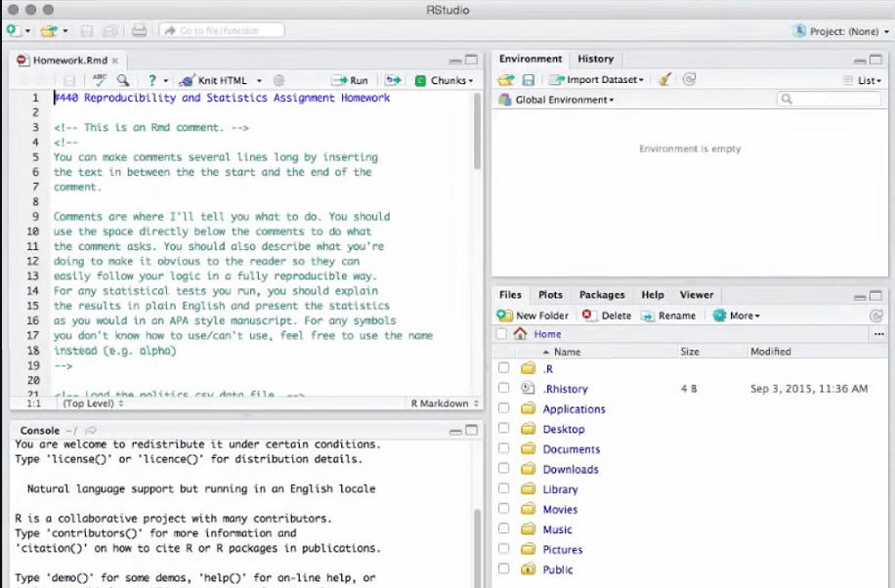Image resolution: width=895 pixels, height=588 pixels.
Task: Create a new file with the new-document icon
Action: 14,30
